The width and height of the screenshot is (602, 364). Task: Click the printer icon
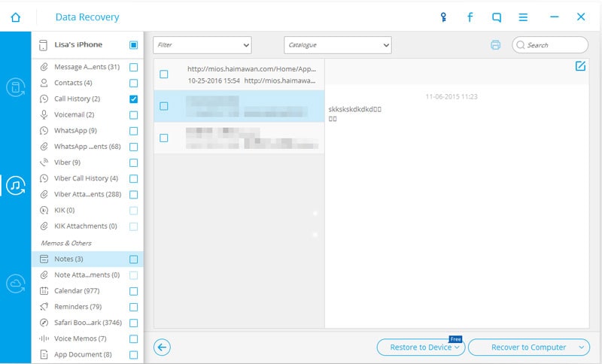[x=496, y=45]
